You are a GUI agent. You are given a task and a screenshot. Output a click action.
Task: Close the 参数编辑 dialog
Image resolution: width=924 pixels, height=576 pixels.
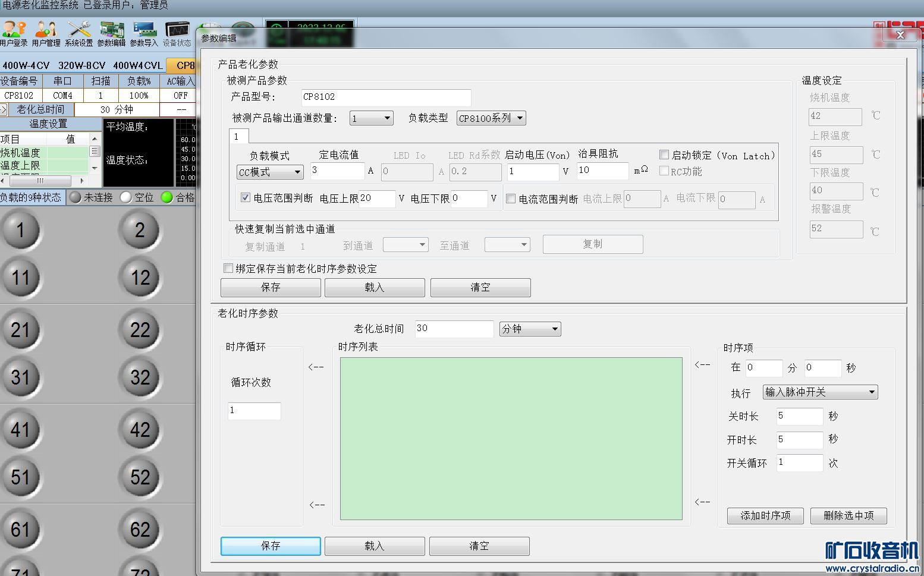pyautogui.click(x=900, y=36)
